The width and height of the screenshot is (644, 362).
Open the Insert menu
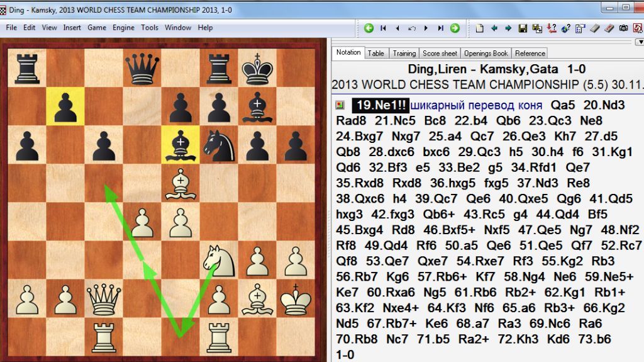(x=72, y=28)
